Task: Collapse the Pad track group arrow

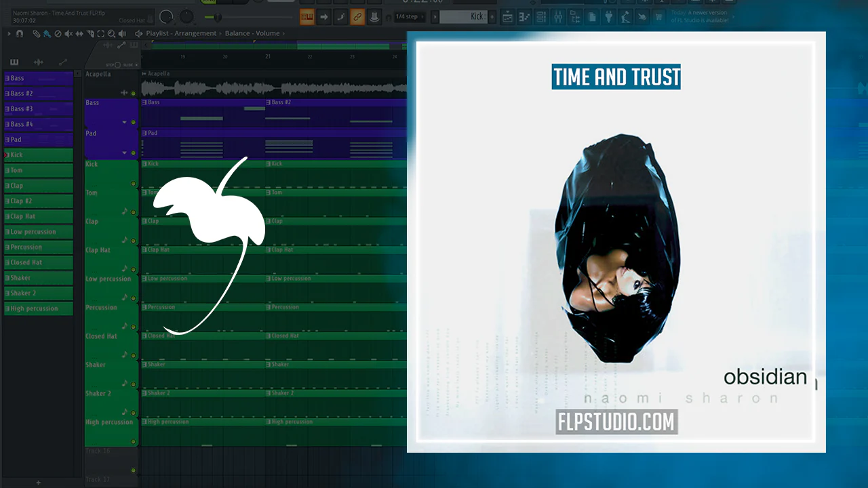Action: pyautogui.click(x=124, y=153)
